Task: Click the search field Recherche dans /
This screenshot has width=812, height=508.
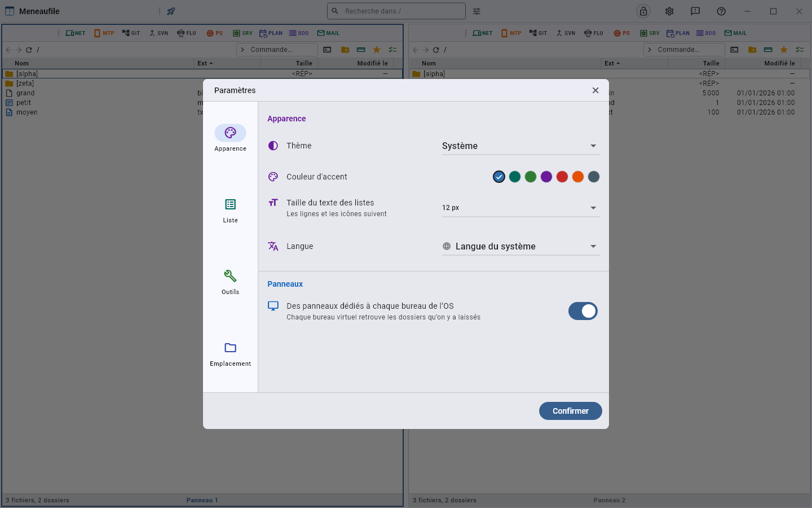Action: (x=396, y=11)
